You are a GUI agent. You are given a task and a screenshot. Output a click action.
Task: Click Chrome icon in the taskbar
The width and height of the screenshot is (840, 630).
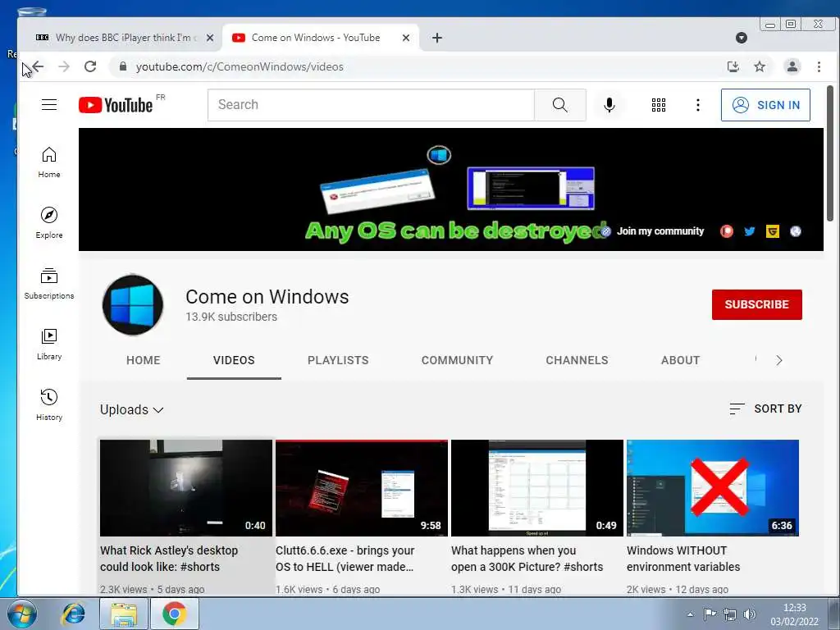pyautogui.click(x=174, y=614)
